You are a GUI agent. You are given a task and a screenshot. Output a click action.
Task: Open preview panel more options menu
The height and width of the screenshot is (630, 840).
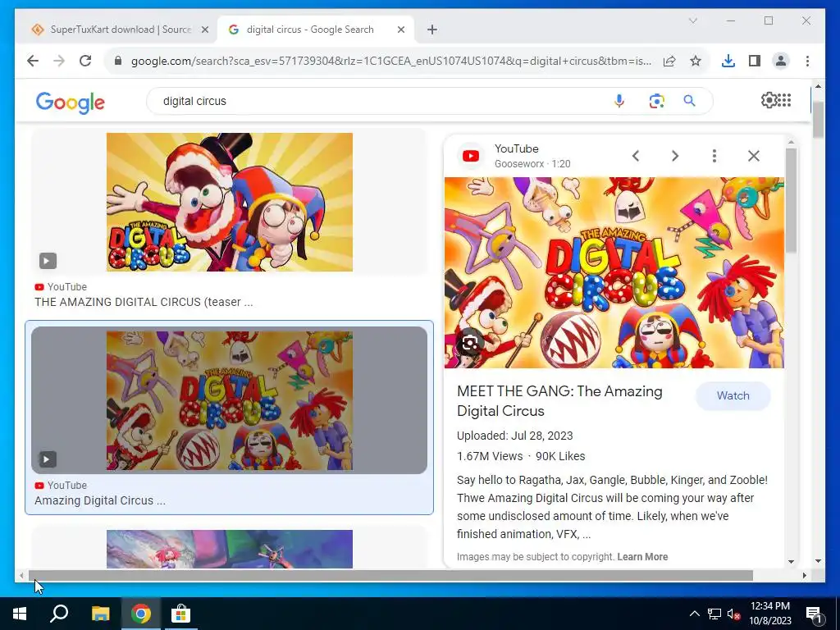click(x=714, y=156)
